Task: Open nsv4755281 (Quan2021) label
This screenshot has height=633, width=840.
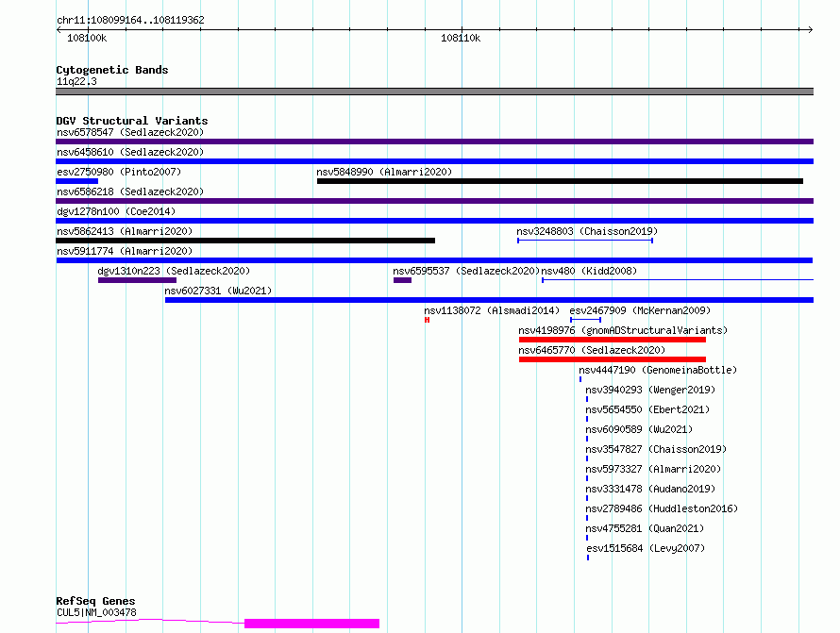Action: [645, 528]
